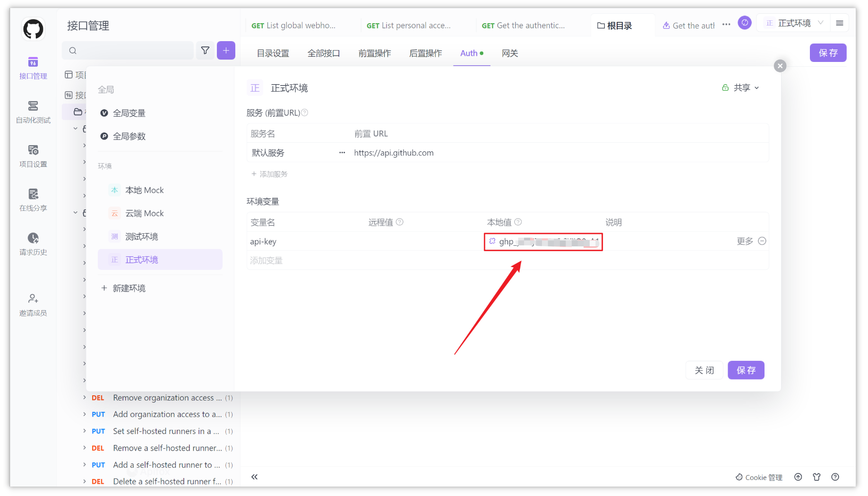
Task: Toggle the dynamic value icon for api-key
Action: pyautogui.click(x=493, y=242)
